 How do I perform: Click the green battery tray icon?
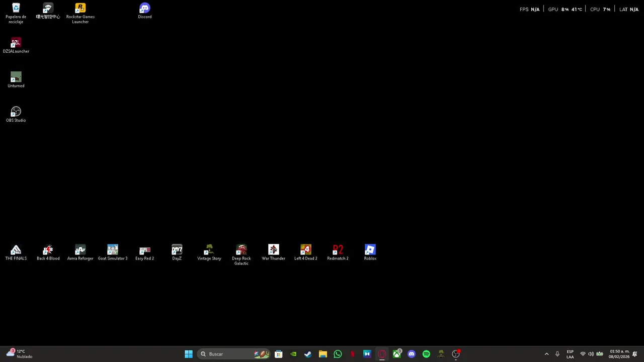(x=600, y=354)
